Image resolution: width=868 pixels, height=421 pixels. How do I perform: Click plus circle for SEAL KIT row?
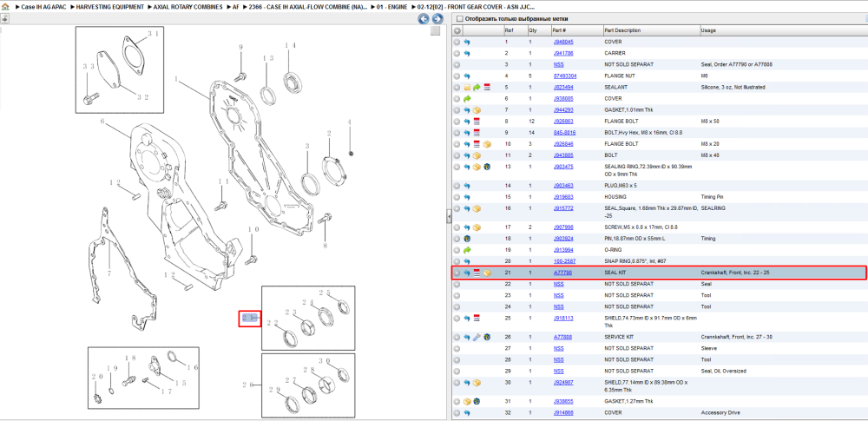pos(457,273)
